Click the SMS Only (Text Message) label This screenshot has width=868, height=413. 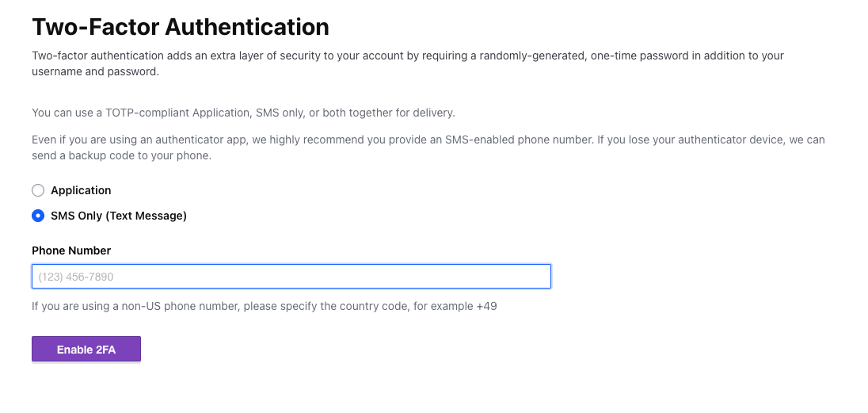(x=119, y=216)
